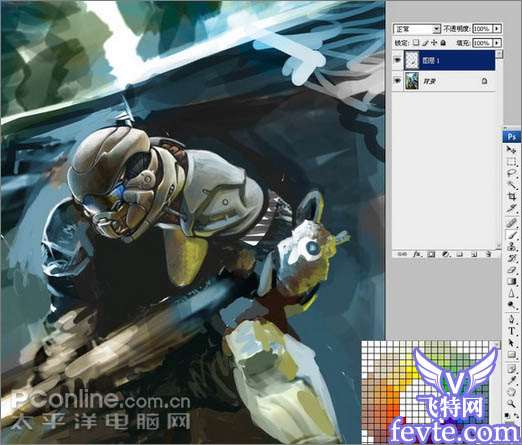Toggle lock image pixels (brush icon)

[x=425, y=43]
